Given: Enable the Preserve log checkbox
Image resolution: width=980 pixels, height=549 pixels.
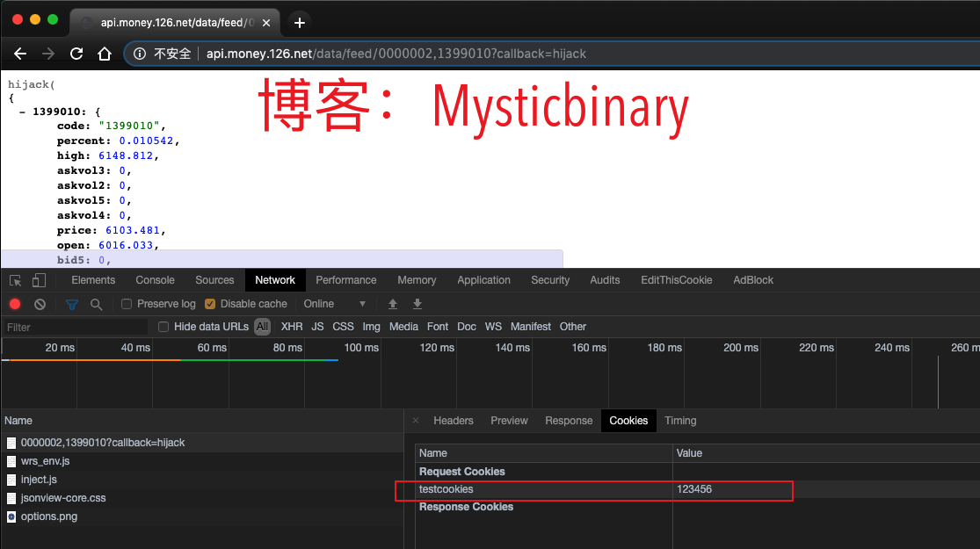Looking at the screenshot, I should (x=127, y=304).
